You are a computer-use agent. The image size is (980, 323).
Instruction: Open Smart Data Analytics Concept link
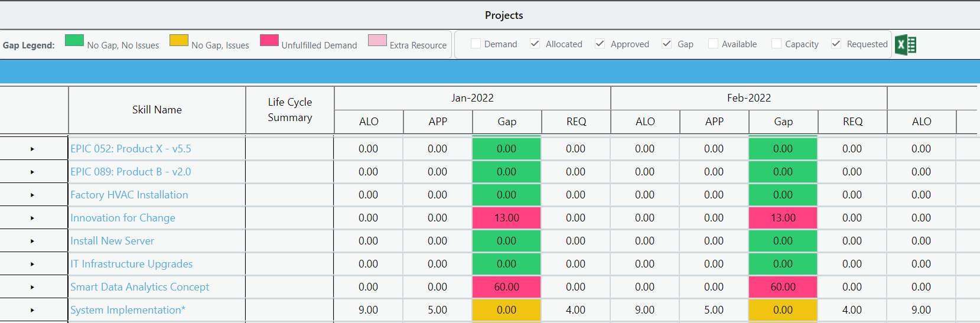tap(140, 287)
